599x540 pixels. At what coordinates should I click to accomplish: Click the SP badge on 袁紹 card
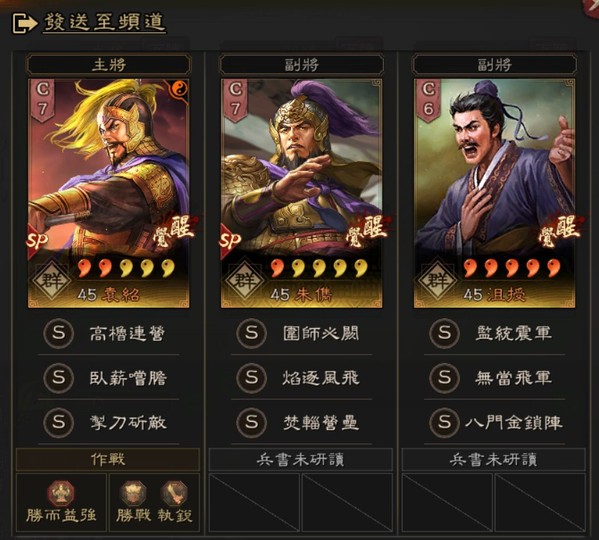pyautogui.click(x=37, y=241)
